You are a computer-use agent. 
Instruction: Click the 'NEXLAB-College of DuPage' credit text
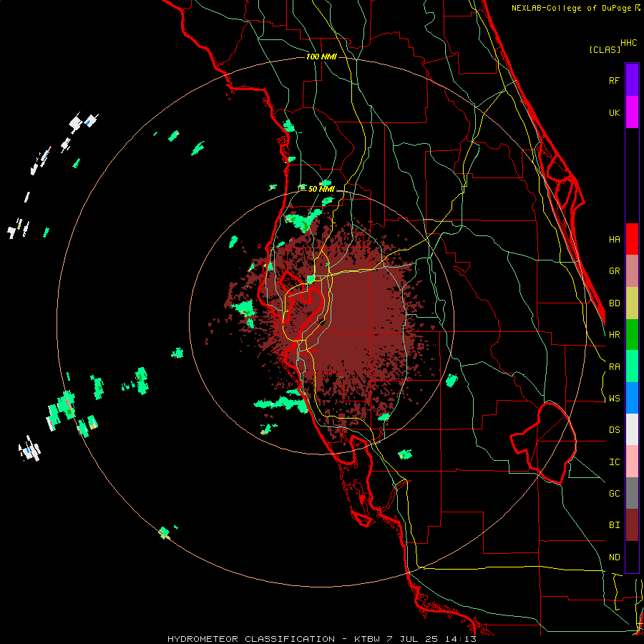tap(572, 8)
